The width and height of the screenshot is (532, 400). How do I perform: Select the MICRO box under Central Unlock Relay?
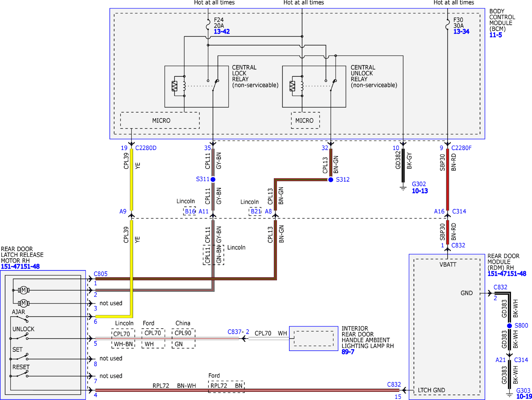(x=305, y=120)
